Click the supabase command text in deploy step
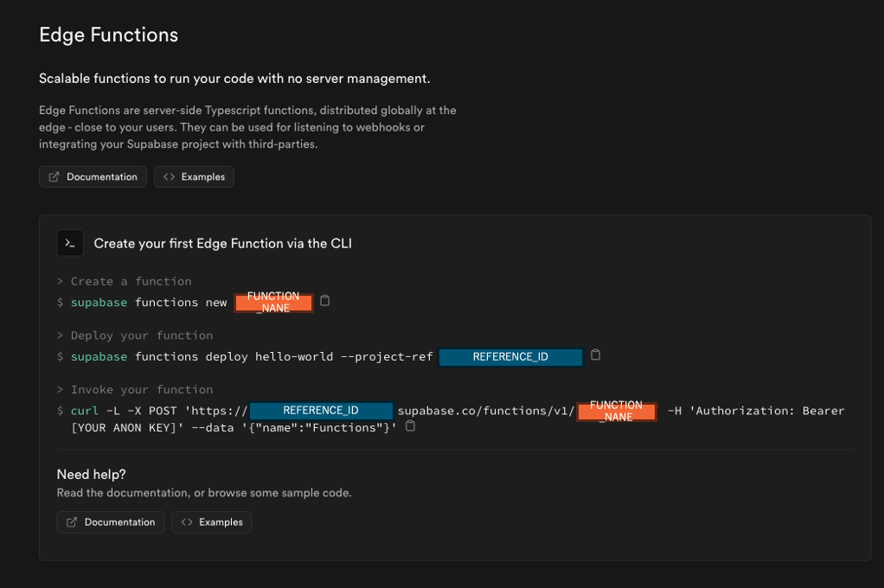 [x=99, y=356]
